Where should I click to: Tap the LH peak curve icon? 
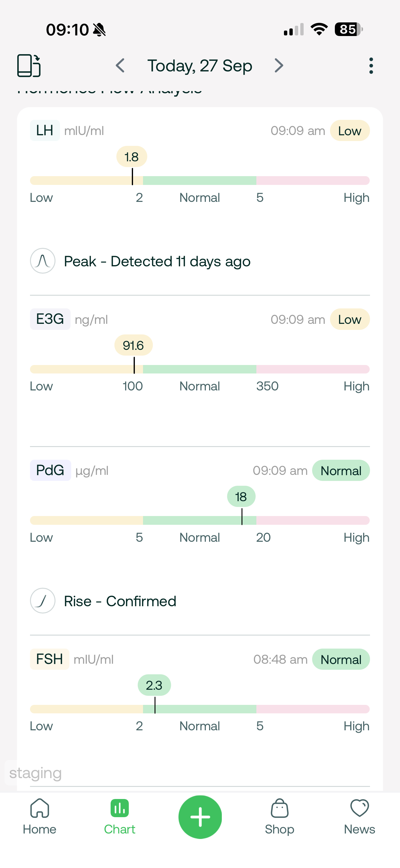[x=43, y=261]
